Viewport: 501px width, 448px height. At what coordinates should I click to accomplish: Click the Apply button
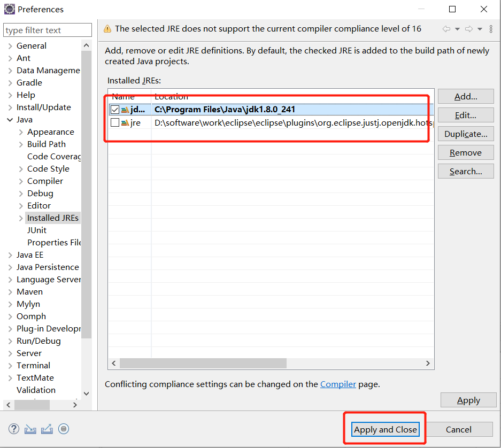click(468, 400)
